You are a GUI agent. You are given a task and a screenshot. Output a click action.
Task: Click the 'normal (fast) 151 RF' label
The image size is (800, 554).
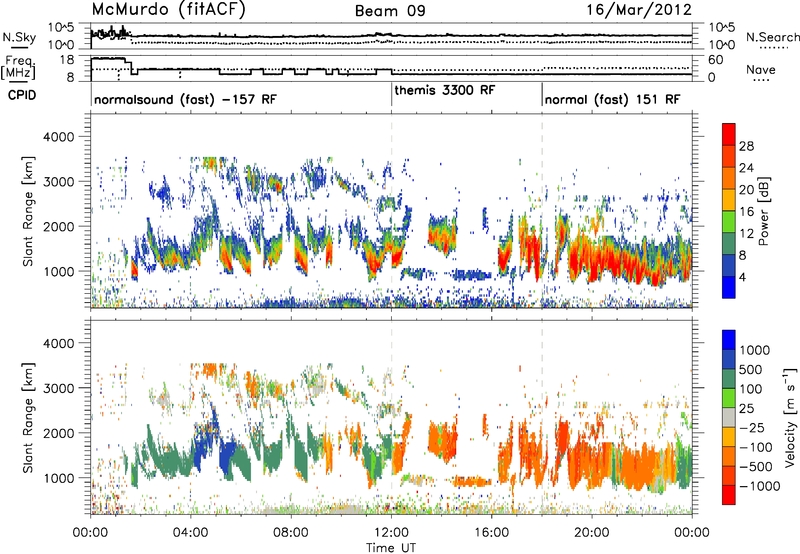point(612,99)
